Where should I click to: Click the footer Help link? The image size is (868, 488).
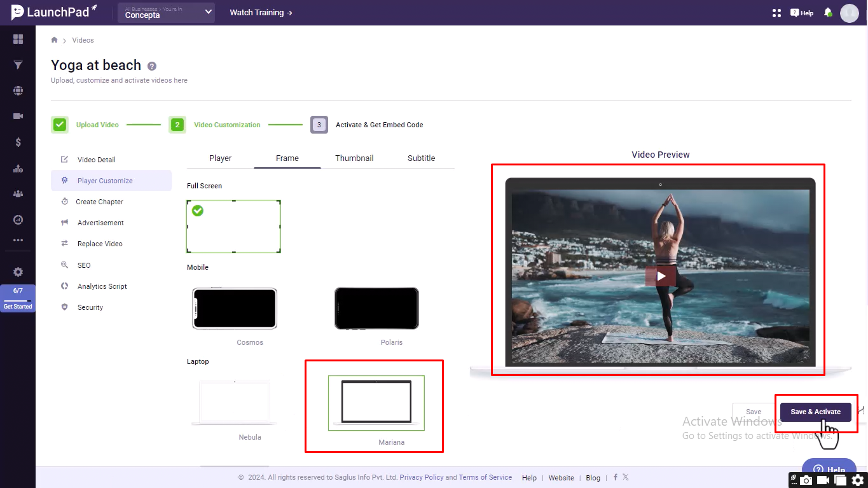pyautogui.click(x=529, y=478)
